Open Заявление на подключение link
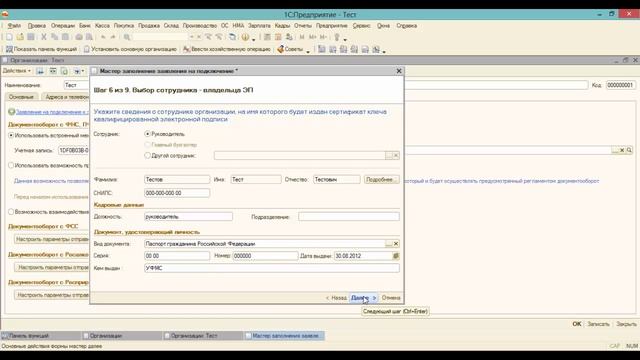640x360 pixels. 52,112
